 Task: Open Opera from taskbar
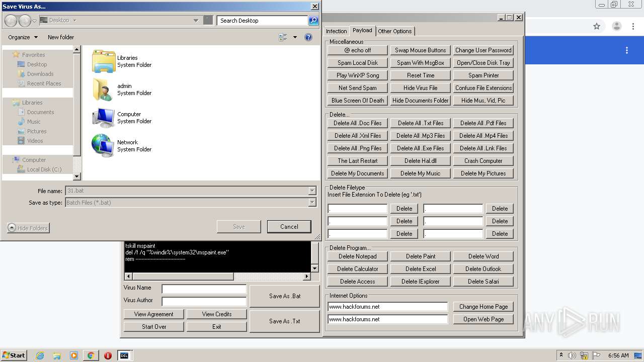tap(108, 355)
